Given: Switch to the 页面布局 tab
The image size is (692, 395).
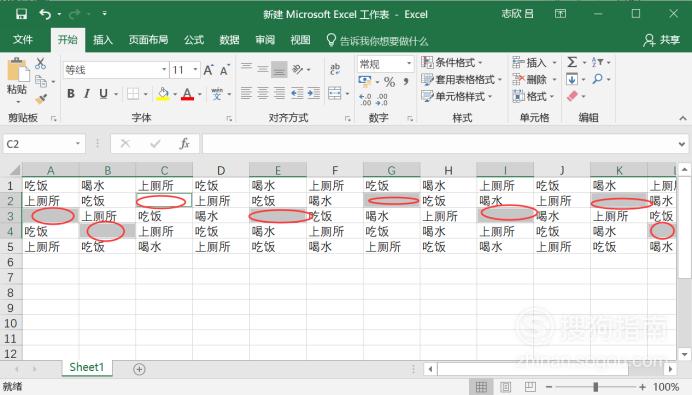Looking at the screenshot, I should 148,40.
